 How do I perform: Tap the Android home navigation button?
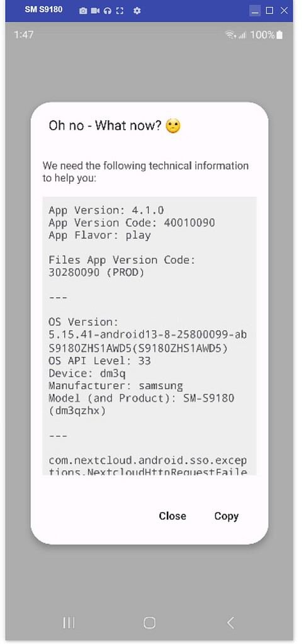[150, 623]
